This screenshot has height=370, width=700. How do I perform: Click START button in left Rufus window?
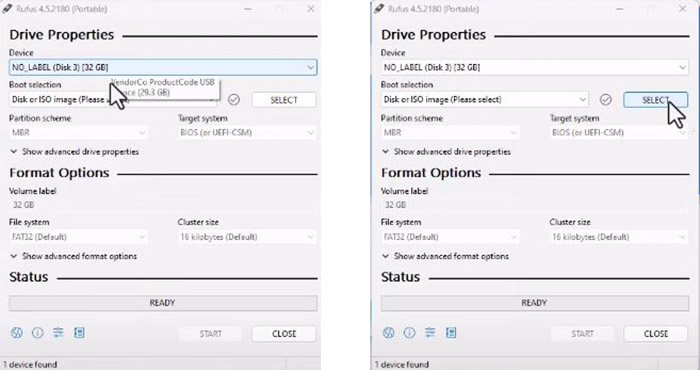coord(211,334)
